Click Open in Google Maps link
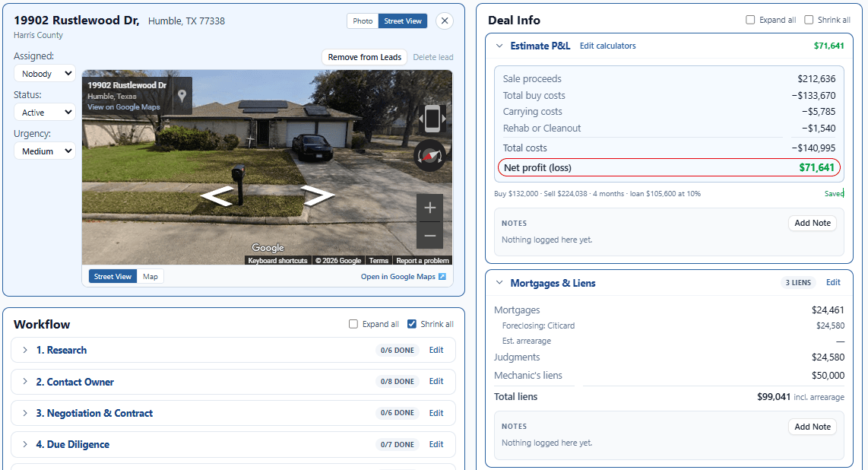 point(398,277)
